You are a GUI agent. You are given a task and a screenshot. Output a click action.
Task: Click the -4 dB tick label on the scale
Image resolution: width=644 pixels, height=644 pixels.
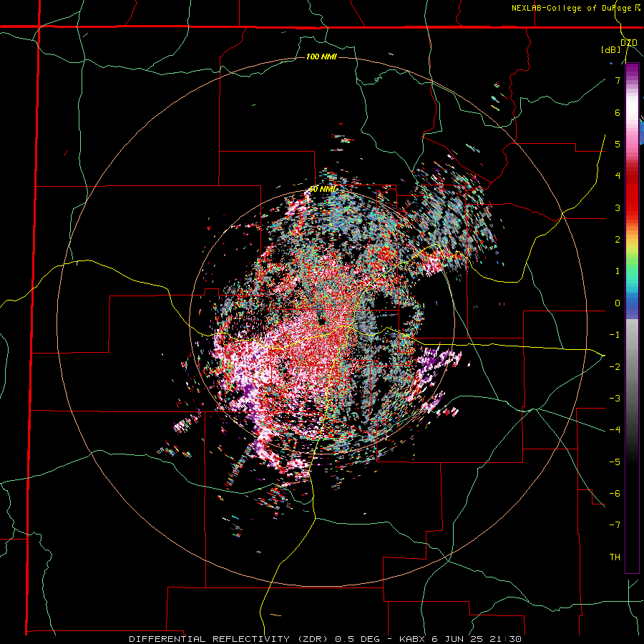click(x=615, y=429)
